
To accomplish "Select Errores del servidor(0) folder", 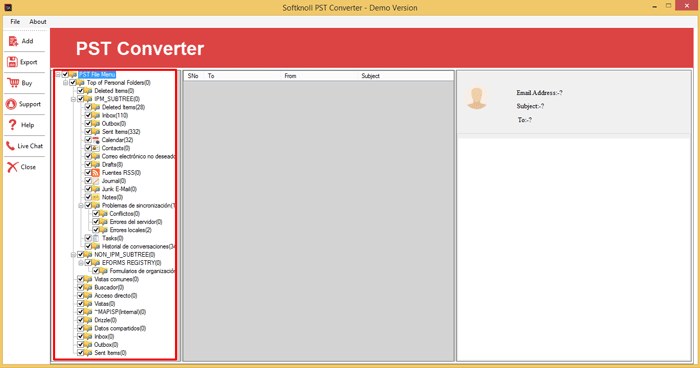I will click(x=136, y=222).
